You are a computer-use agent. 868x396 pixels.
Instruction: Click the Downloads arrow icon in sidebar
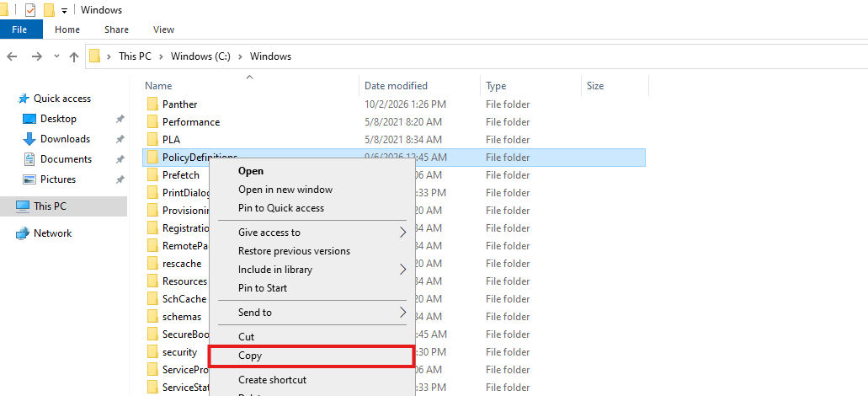point(29,139)
